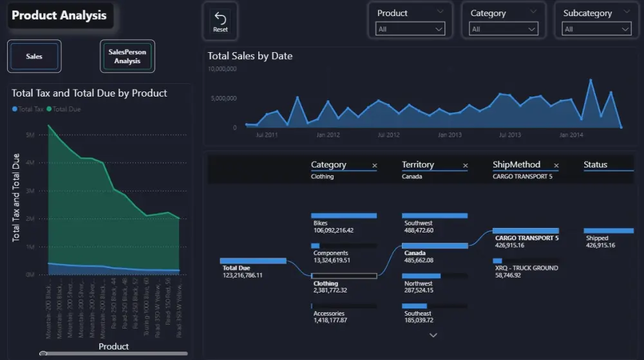
Task: Click the 5M tick on tax chart
Action: pyautogui.click(x=30, y=135)
